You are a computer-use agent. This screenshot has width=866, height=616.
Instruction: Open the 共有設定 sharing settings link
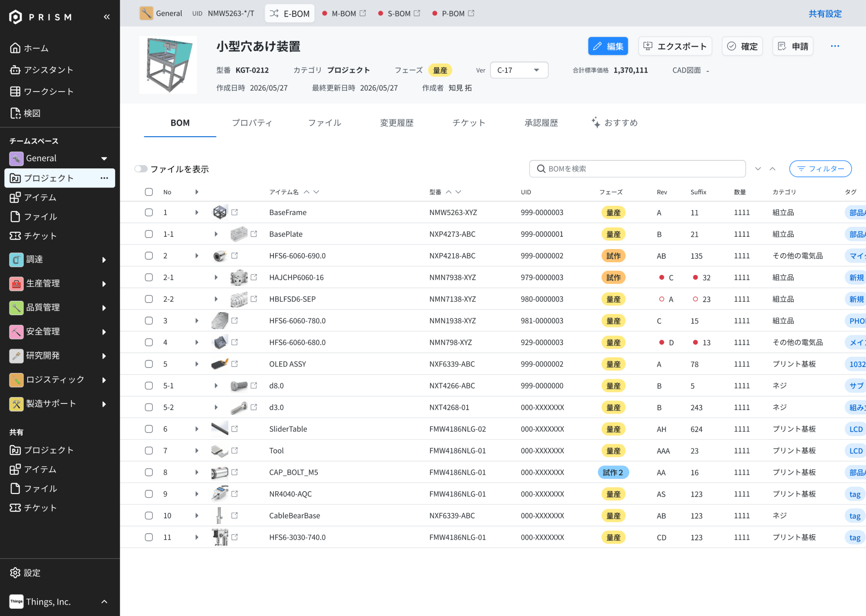pyautogui.click(x=825, y=14)
